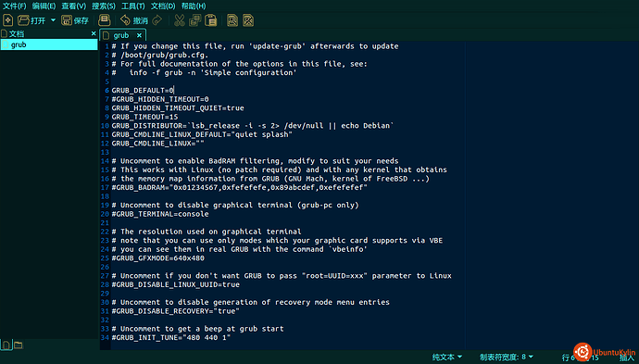This screenshot has height=364, width=639.
Task: Select the grub tab in the editor
Action: pyautogui.click(x=121, y=35)
